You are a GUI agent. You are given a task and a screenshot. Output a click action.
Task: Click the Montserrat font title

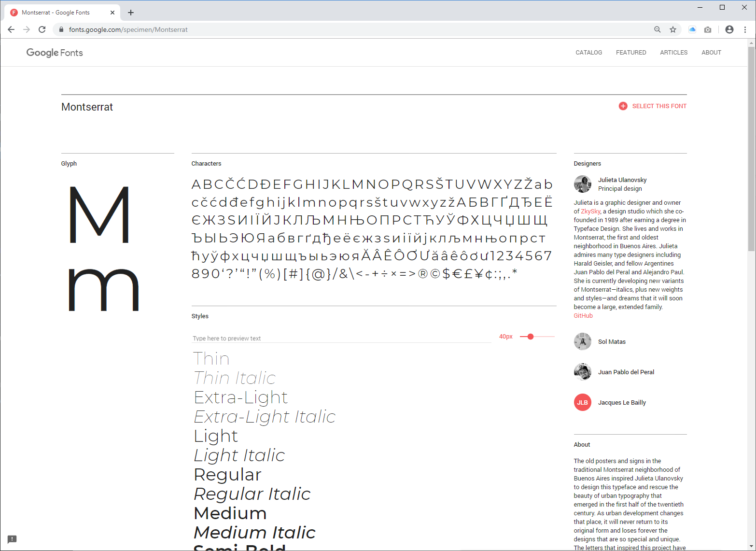[x=87, y=107]
